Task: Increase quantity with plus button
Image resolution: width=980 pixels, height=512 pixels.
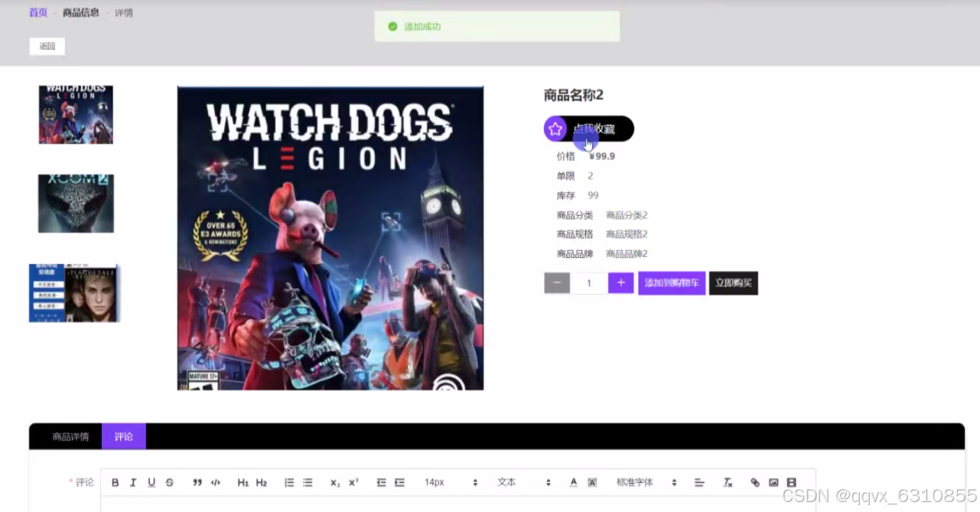Action: pos(620,282)
